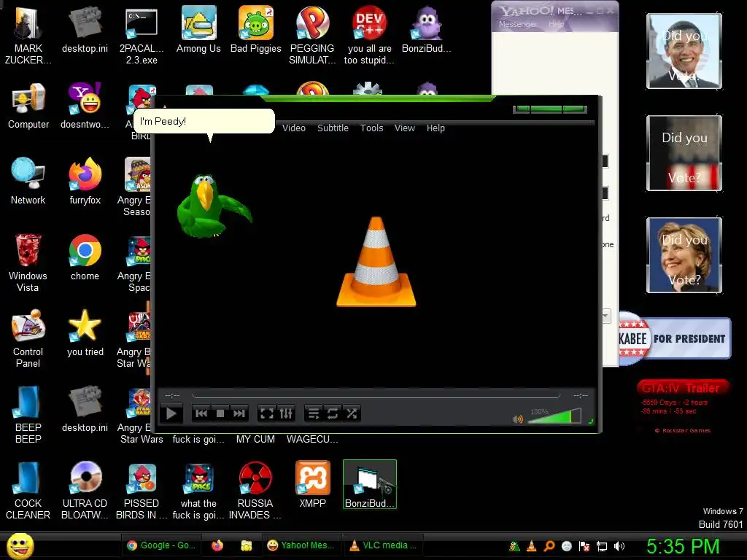The height and width of the screenshot is (560, 747).
Task: Mute VLC with speaker icon
Action: coord(518,419)
